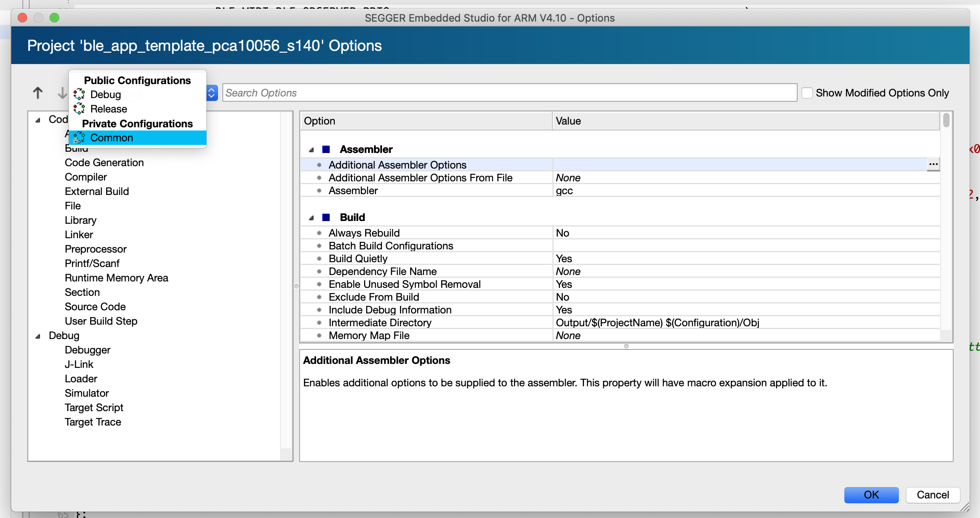Image resolution: width=980 pixels, height=518 pixels.
Task: Click the Debug configuration icon
Action: (x=79, y=94)
